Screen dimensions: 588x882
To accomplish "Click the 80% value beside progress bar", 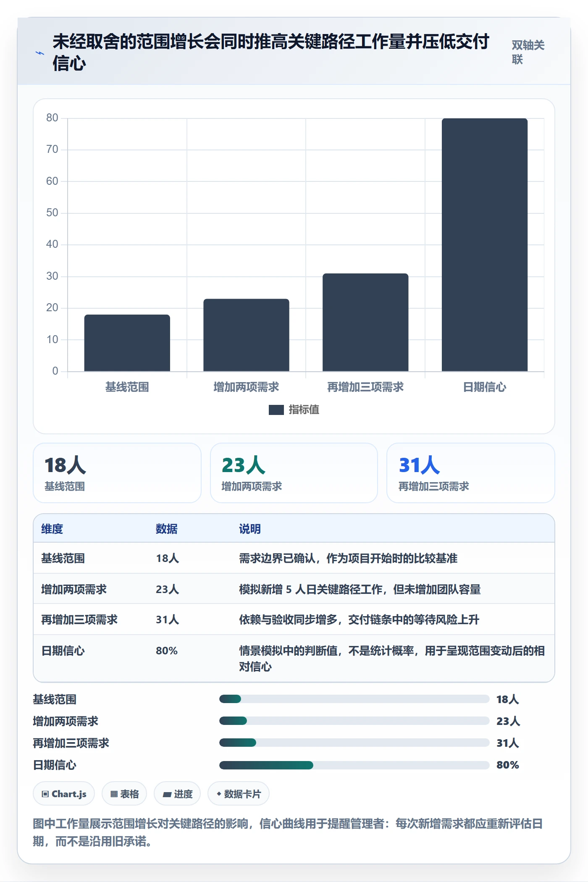I will click(x=508, y=765).
